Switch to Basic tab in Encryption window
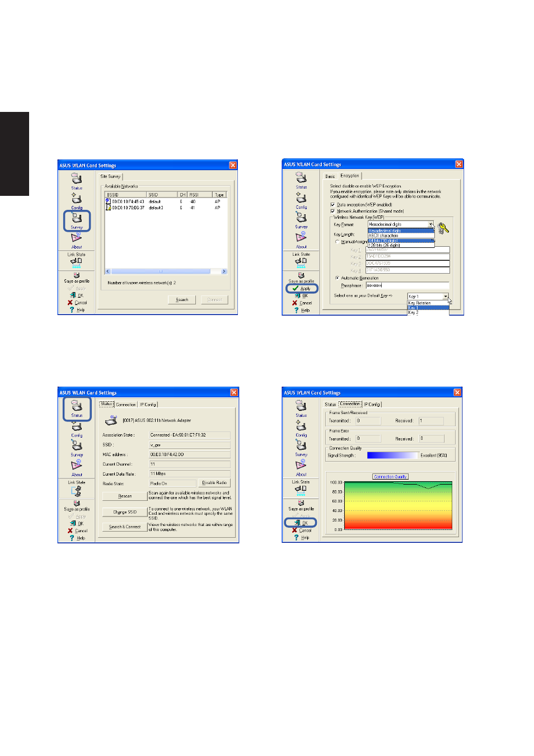The image size is (534, 756). pos(330,176)
